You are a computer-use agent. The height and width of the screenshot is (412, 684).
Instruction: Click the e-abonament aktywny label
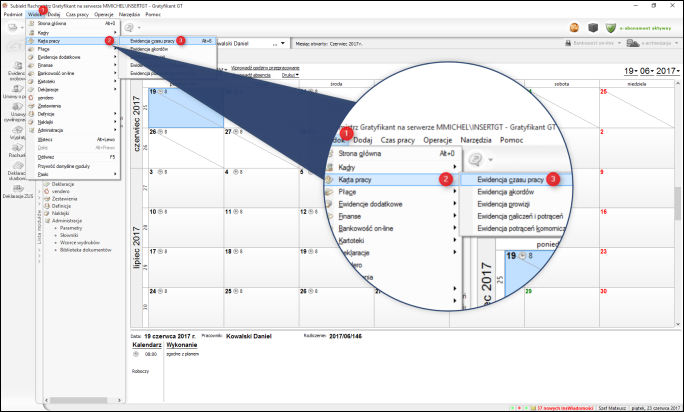645,28
